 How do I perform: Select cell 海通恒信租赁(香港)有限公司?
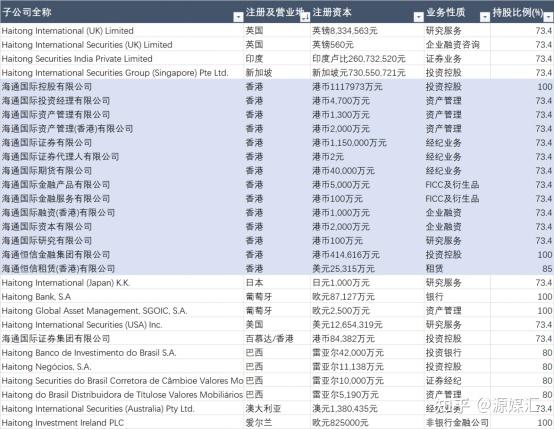tap(122, 269)
